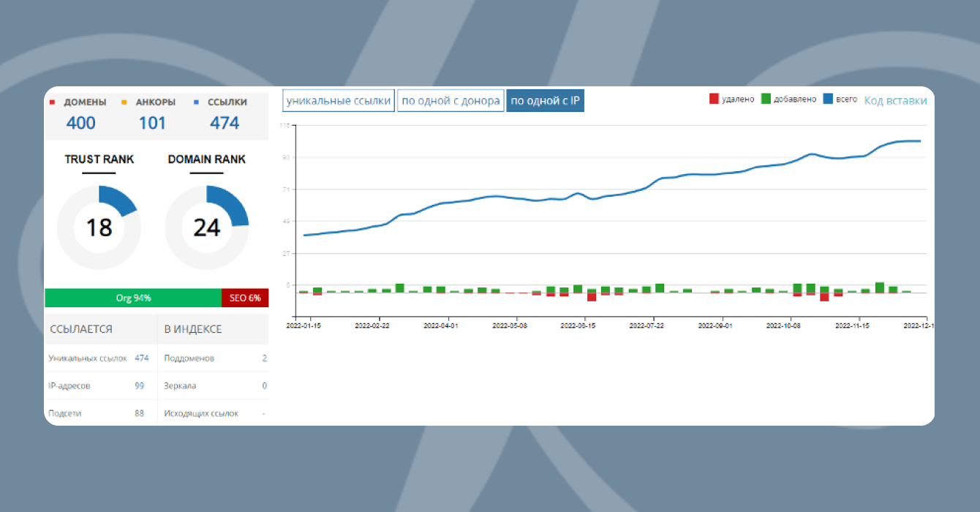Click the red 'SEO 6%' bar segment

(x=245, y=298)
